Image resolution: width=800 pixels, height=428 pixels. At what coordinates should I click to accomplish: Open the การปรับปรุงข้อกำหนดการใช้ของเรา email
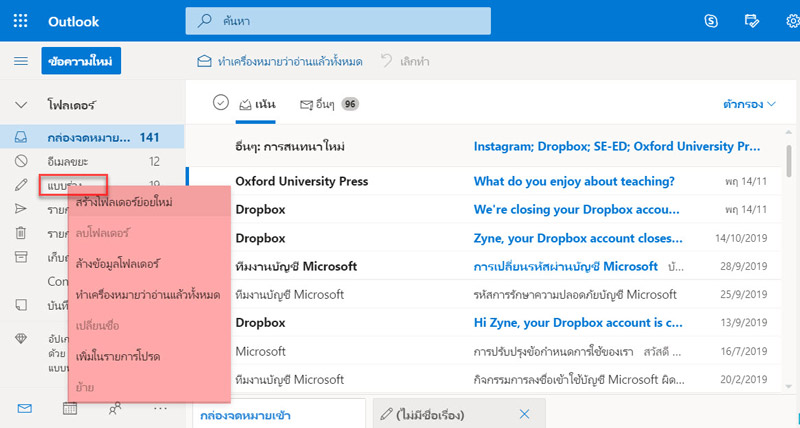pyautogui.click(x=554, y=351)
